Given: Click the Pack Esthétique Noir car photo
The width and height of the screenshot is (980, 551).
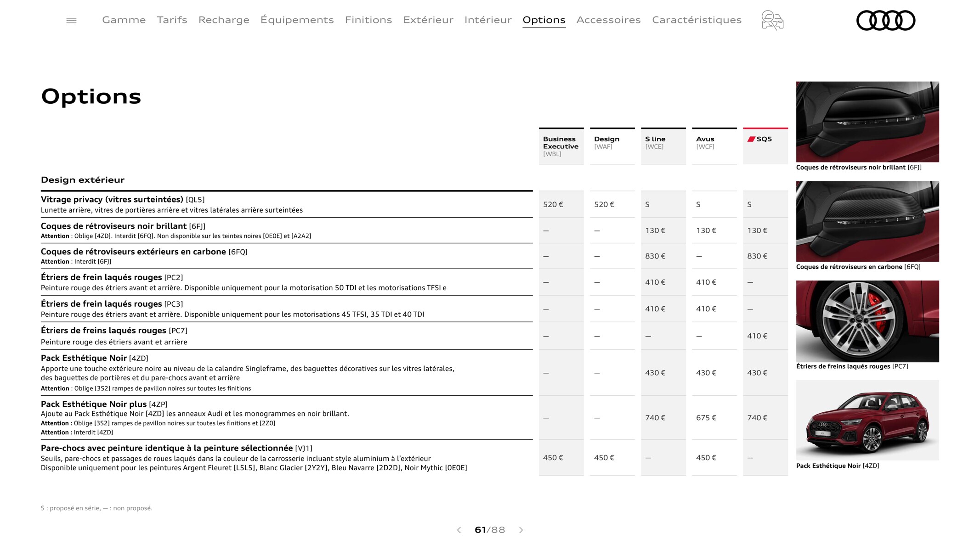Looking at the screenshot, I should [x=867, y=420].
